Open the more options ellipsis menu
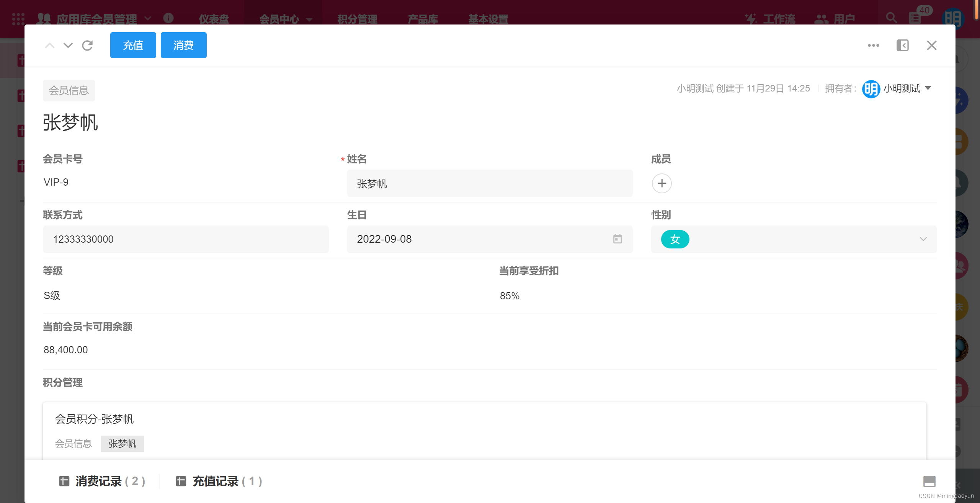Screen dimensions: 980x503 point(874,46)
